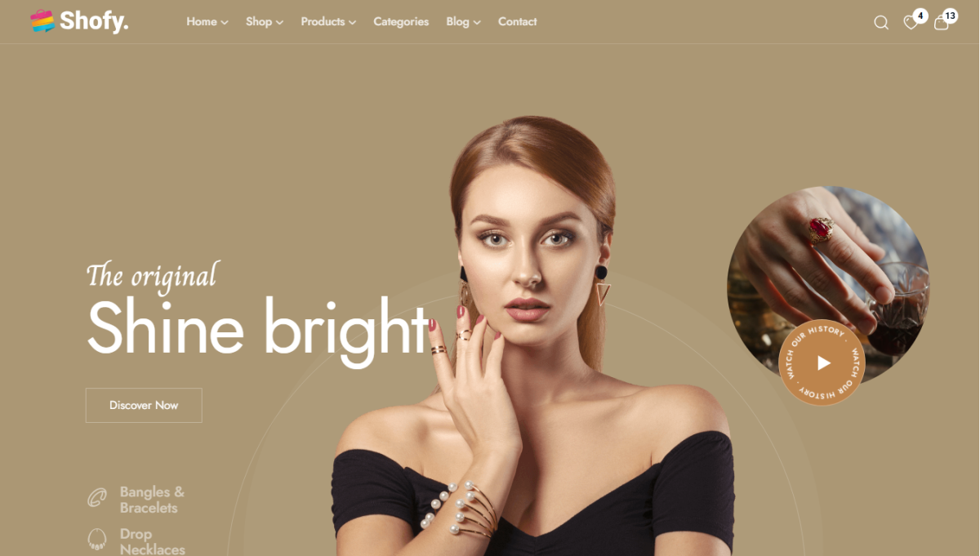Click the circular ring hand thumbnail
The image size is (980, 556).
coord(828,269)
